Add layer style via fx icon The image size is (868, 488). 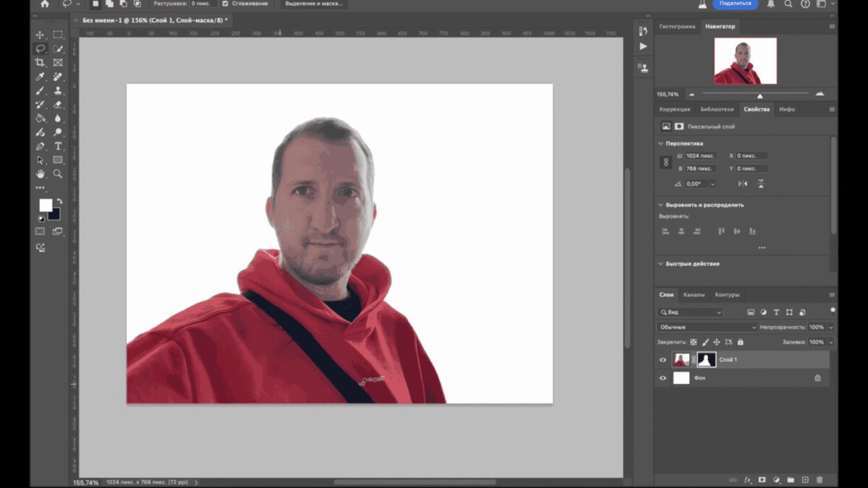coord(748,479)
